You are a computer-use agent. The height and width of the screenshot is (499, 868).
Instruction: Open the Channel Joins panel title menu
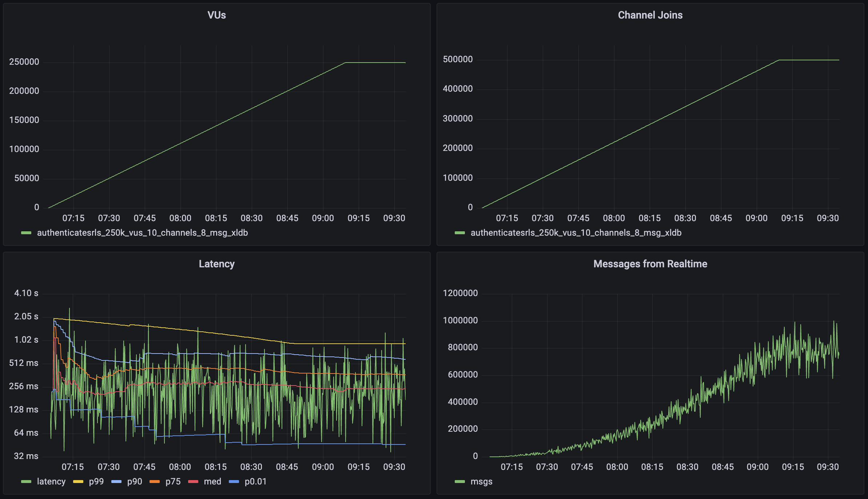(x=650, y=15)
